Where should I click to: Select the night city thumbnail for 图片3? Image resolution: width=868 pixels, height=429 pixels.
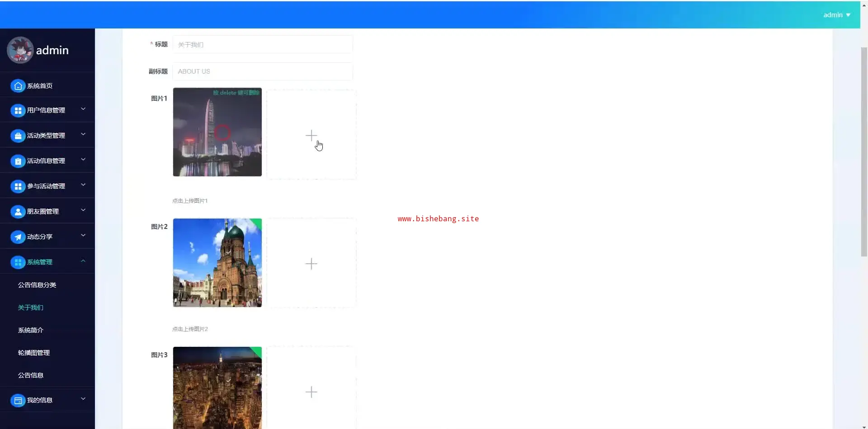tap(217, 388)
